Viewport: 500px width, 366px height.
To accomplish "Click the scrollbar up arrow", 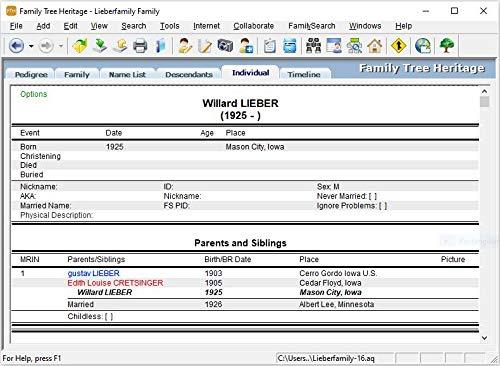I will [485, 91].
